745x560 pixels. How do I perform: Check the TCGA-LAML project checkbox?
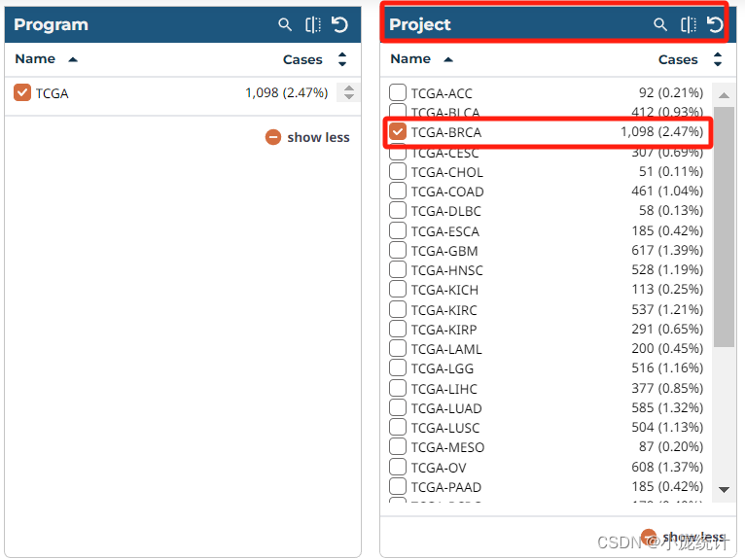pos(398,348)
